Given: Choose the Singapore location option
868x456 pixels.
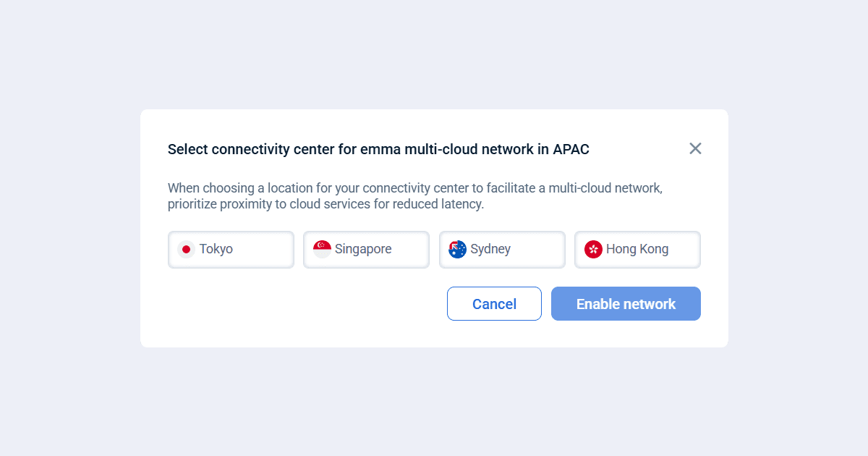Looking at the screenshot, I should point(366,250).
